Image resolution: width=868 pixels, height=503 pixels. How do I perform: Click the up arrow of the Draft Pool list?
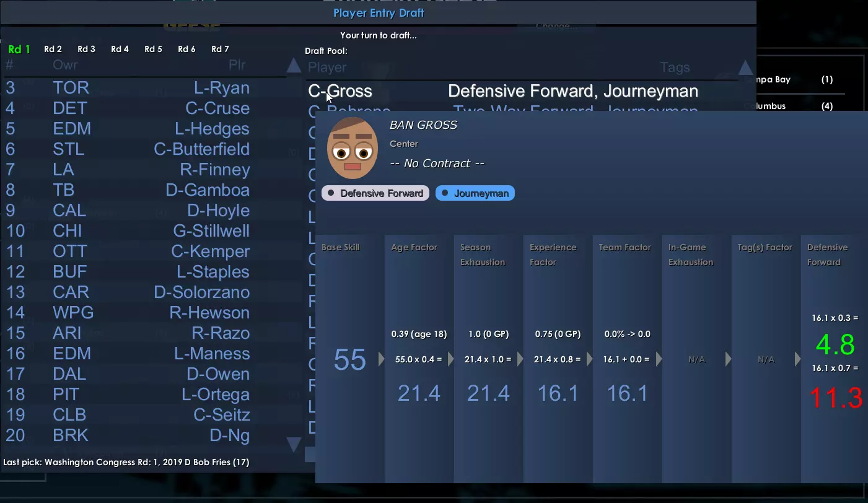coord(746,68)
